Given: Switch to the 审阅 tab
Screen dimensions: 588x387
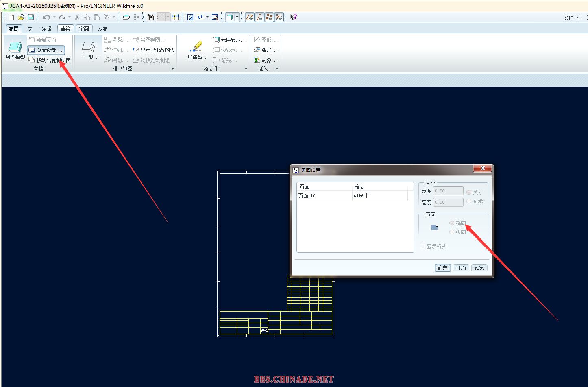Looking at the screenshot, I should (84, 29).
